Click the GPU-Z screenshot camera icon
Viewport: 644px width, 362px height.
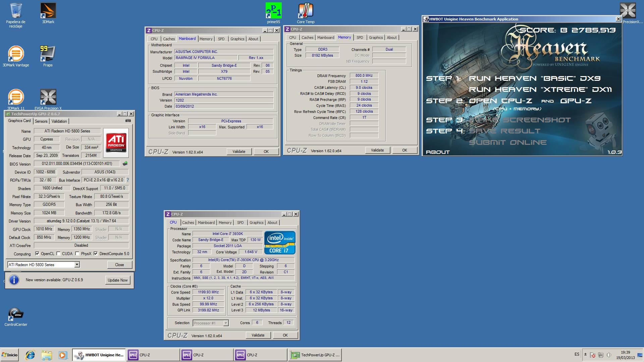point(128,121)
